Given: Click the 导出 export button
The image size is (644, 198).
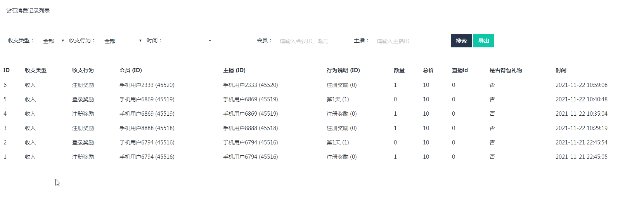Looking at the screenshot, I should tap(484, 41).
